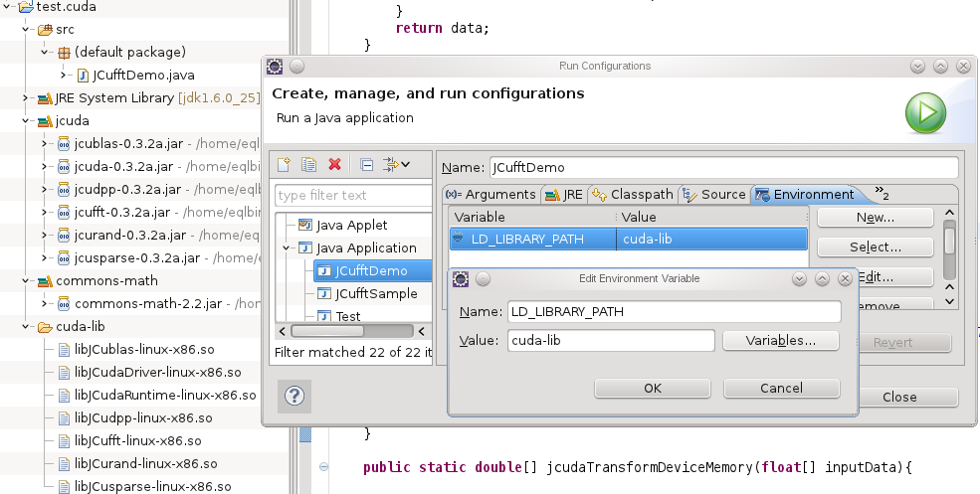Click the Variables... button
The image size is (980, 494).
[x=781, y=340]
